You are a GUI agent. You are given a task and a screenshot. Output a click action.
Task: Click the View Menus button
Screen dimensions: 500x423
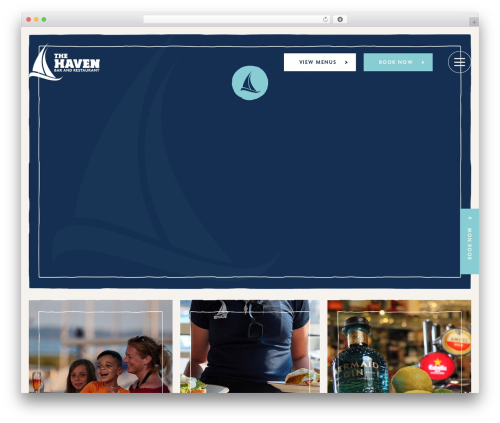coord(320,62)
